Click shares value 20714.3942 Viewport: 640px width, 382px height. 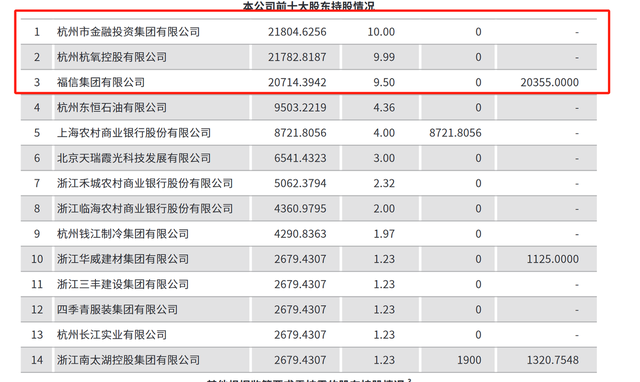pos(297,82)
